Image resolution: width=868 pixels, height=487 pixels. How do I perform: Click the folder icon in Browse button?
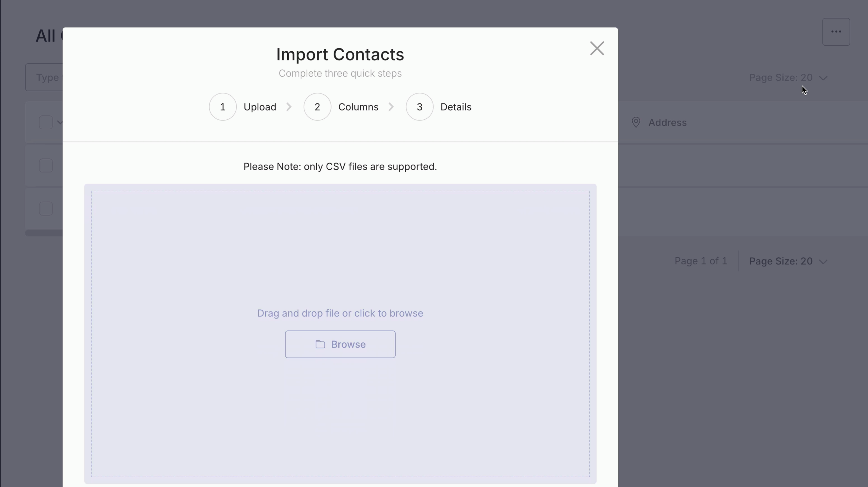tap(320, 344)
